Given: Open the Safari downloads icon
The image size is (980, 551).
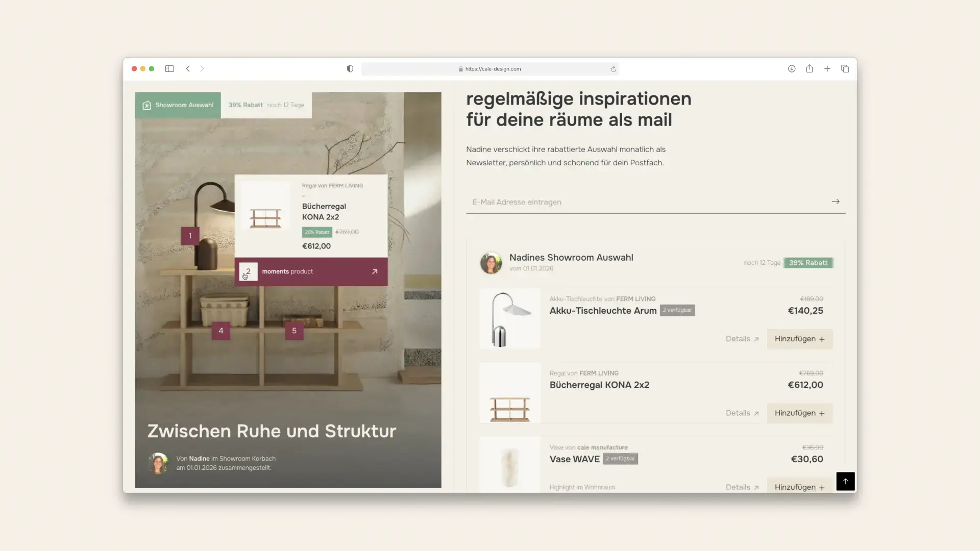Looking at the screenshot, I should coord(792,69).
